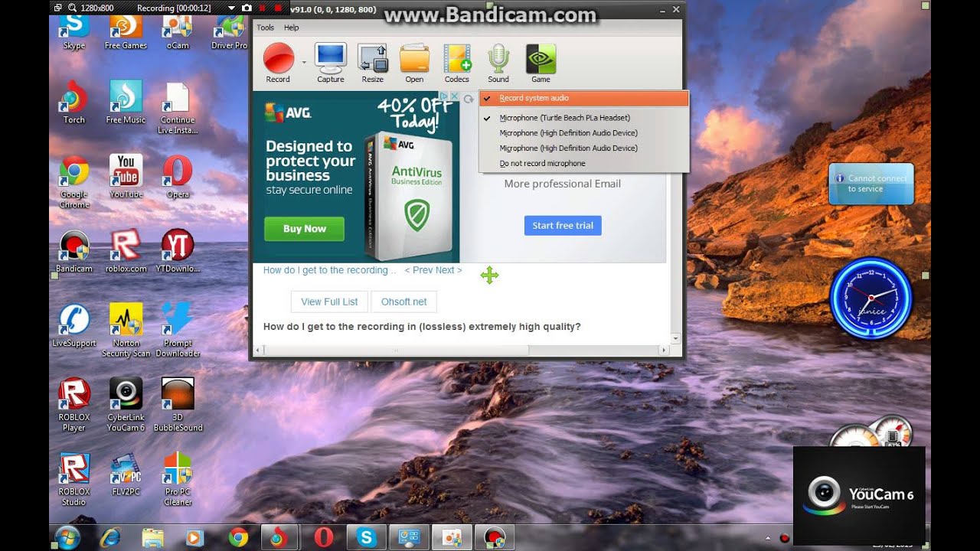This screenshot has width=980, height=551.
Task: Expand the dropdown arrow in recording bar
Action: [231, 8]
